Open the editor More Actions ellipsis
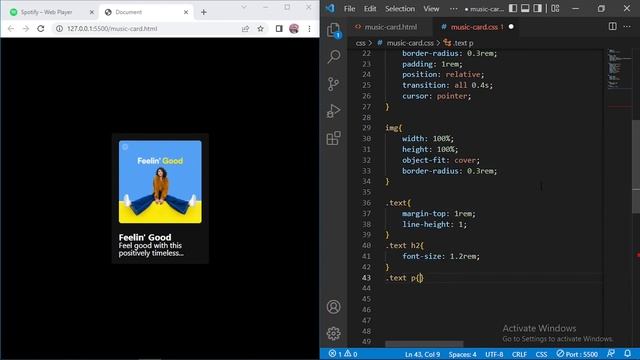The image size is (640, 360). tap(627, 27)
